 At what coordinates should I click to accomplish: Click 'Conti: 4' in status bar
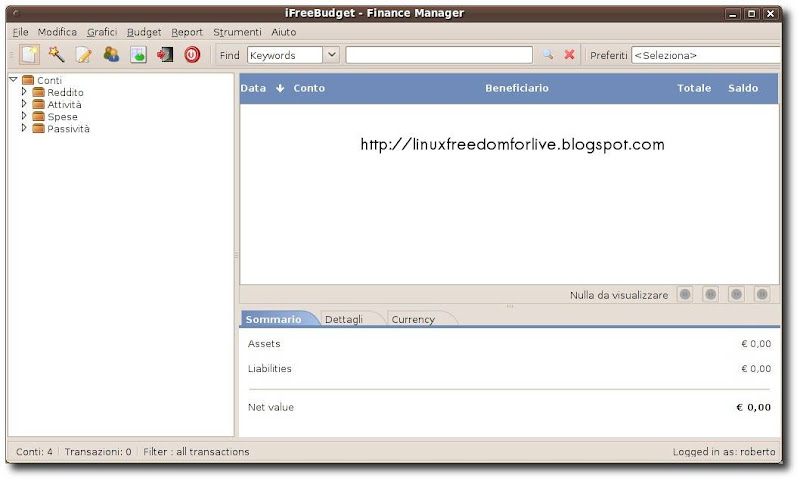[x=34, y=451]
